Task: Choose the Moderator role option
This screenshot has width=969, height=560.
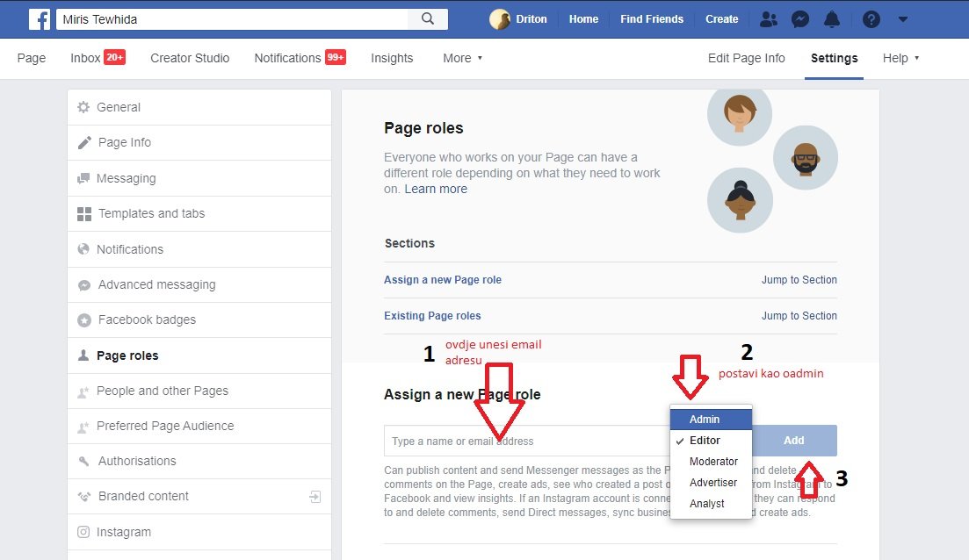Action: coord(713,462)
